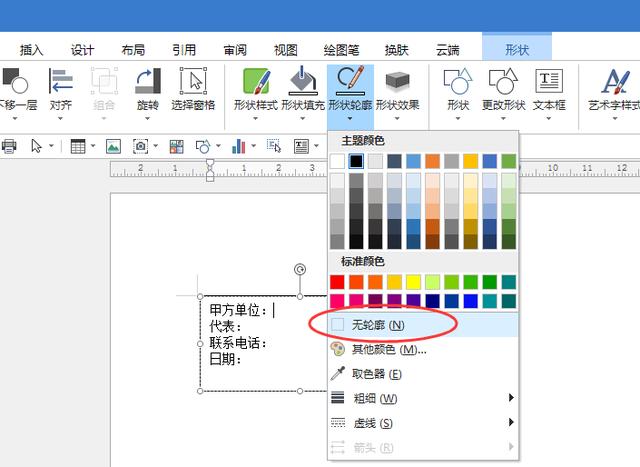Expand the dropdown arrow under Rotate (旋转)

pyautogui.click(x=147, y=119)
